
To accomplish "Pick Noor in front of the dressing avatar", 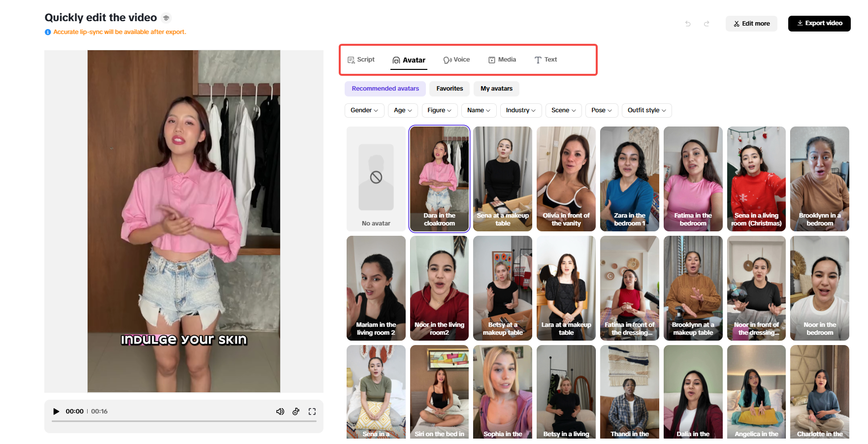I will click(x=757, y=288).
